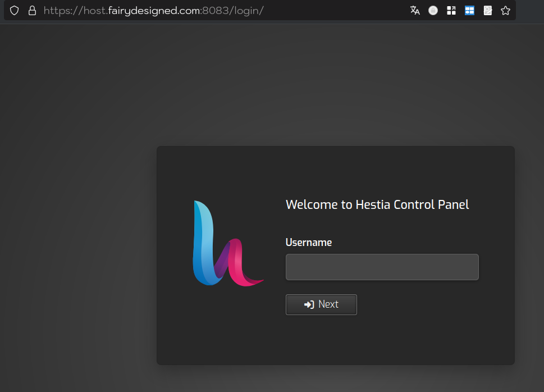Click the Welcome to Hestia Control Panel heading

[x=377, y=204]
